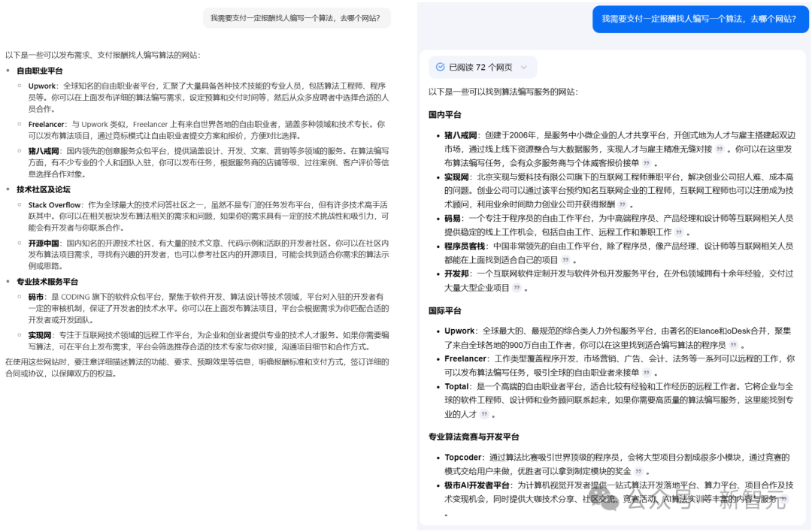Click intro line 以下是一些可以找到算法编写服务的网站

tap(503, 92)
